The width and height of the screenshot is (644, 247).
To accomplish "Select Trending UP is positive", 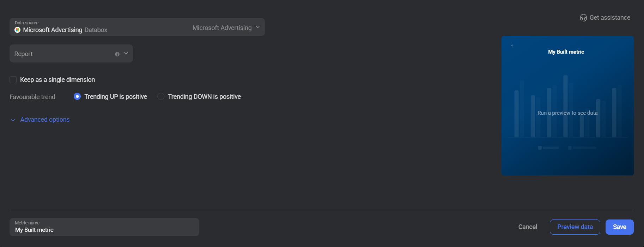I will click(77, 96).
